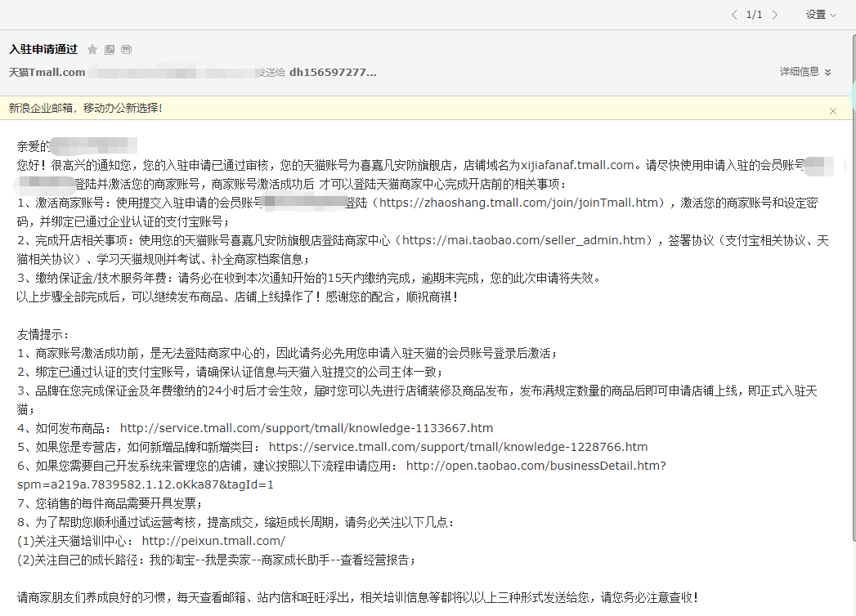The height and width of the screenshot is (616, 856).
Task: Click the line about 缴纳保证金/技术服务年费
Action: pyautogui.click(x=309, y=279)
